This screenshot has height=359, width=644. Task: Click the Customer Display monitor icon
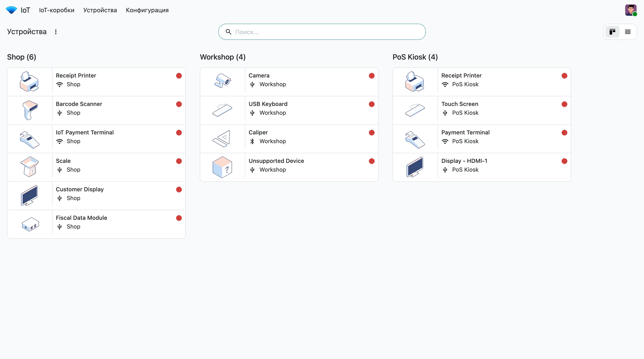pos(30,195)
